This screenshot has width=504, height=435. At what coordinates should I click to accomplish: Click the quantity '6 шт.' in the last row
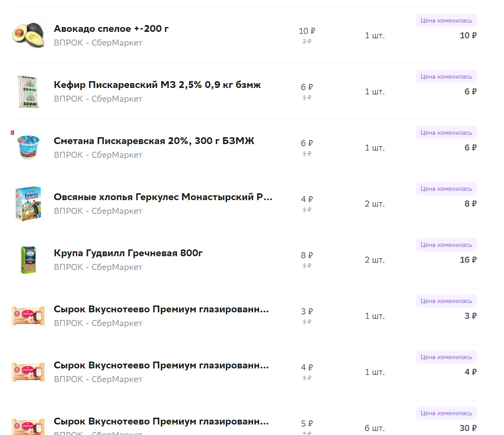click(x=375, y=428)
